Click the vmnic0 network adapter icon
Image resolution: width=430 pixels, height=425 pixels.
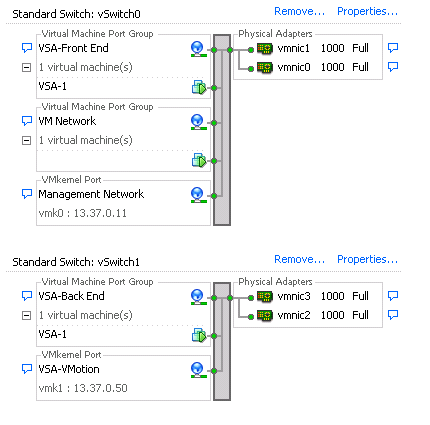265,68
